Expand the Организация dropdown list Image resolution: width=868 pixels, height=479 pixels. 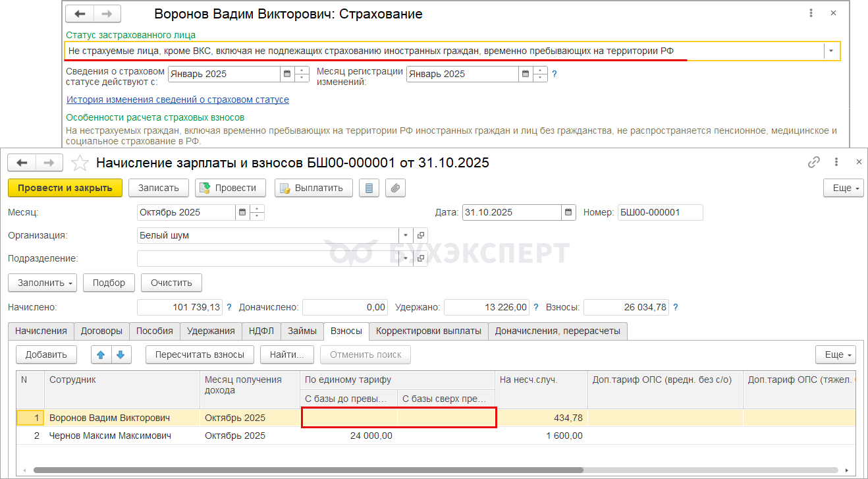coord(406,235)
